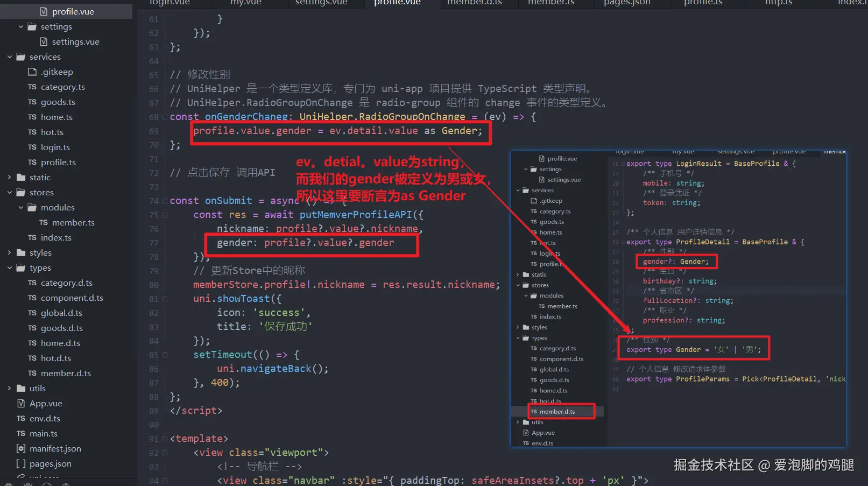Image resolution: width=868 pixels, height=486 pixels.
Task: Expand the static folder
Action: point(10,177)
